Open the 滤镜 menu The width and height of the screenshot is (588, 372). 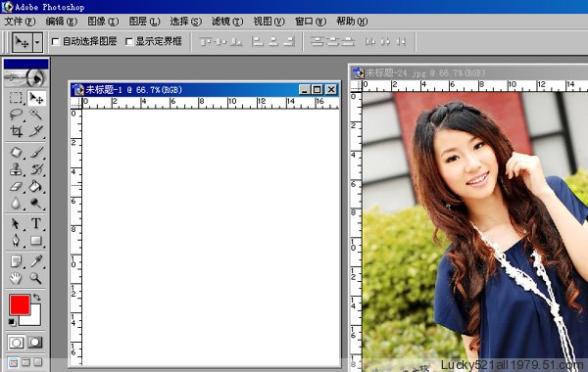[227, 22]
